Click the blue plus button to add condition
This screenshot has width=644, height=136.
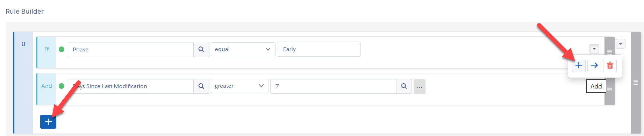(x=48, y=122)
